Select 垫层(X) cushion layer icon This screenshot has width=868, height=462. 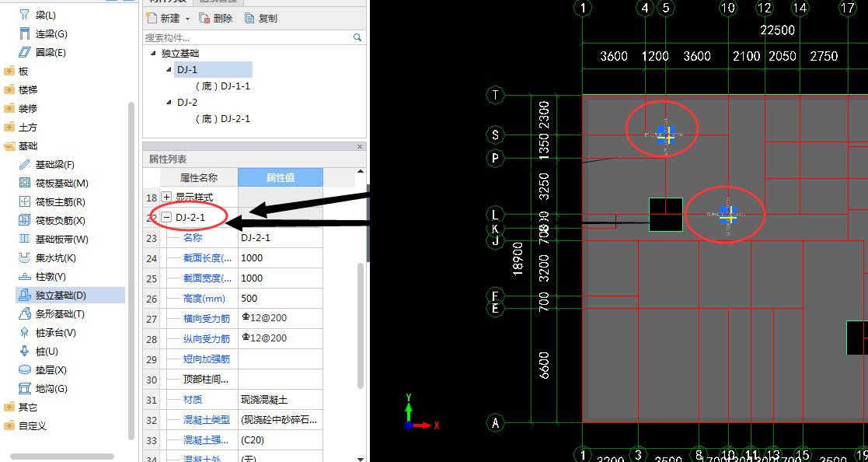point(24,369)
